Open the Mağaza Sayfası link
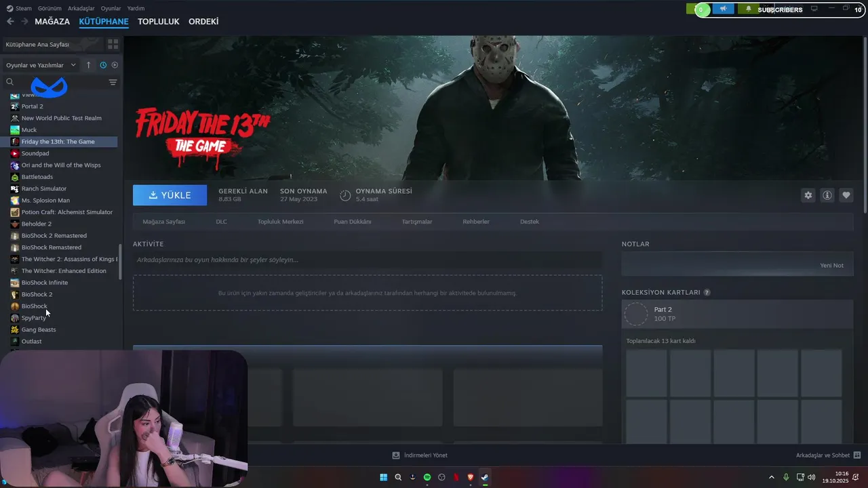 coord(163,222)
